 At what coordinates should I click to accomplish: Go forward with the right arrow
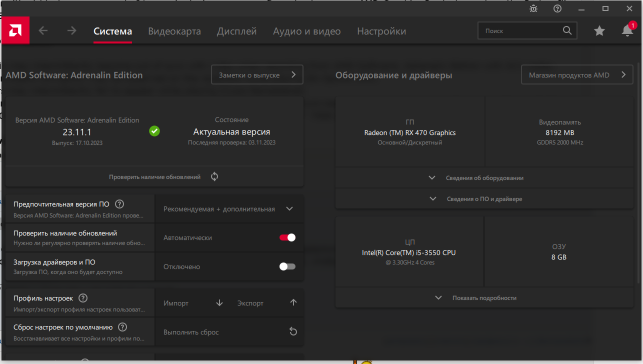[72, 31]
